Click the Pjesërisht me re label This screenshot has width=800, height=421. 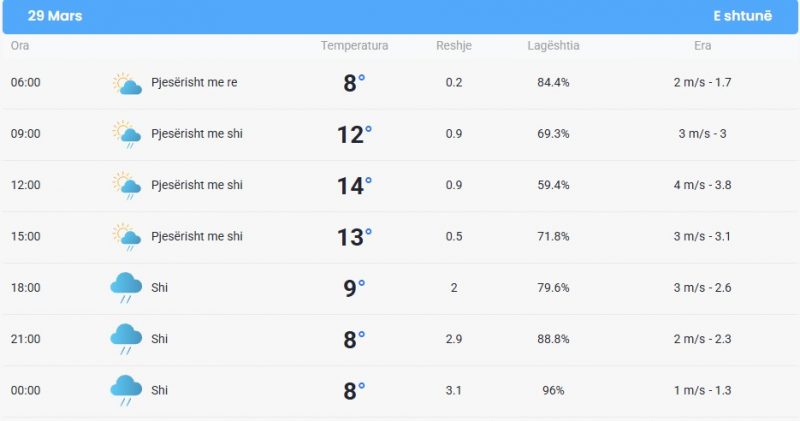(x=194, y=82)
